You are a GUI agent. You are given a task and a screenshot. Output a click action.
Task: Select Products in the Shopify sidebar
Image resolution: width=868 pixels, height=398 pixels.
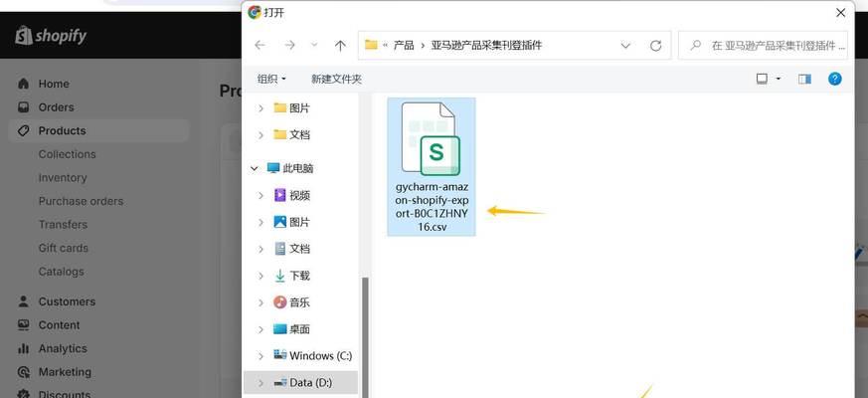tap(62, 130)
